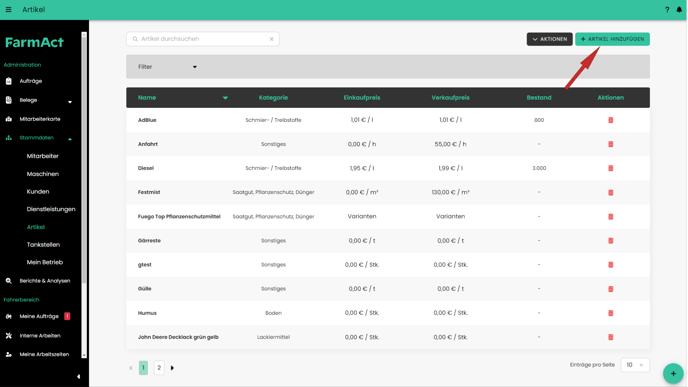Screen dimensions: 688x387
Task: Go to previous page arrow
Action: tap(131, 368)
